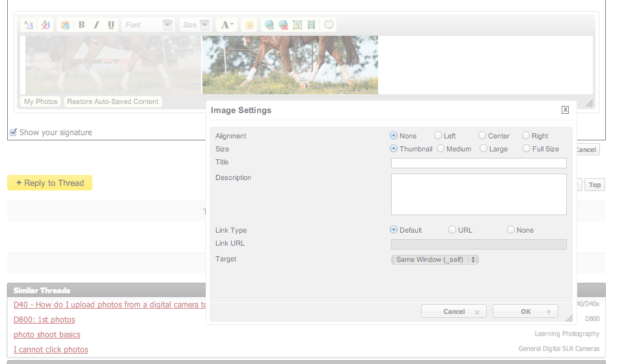628x364 pixels.
Task: Select Center alignment radio button
Action: [482, 136]
